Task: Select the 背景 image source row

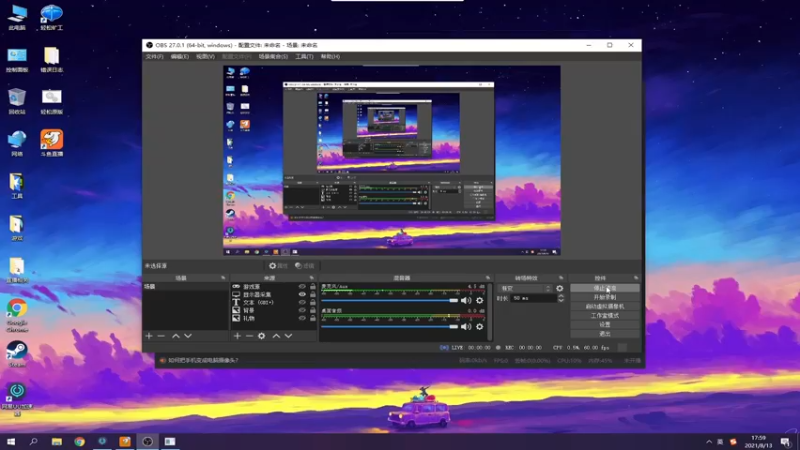Action: [273, 310]
